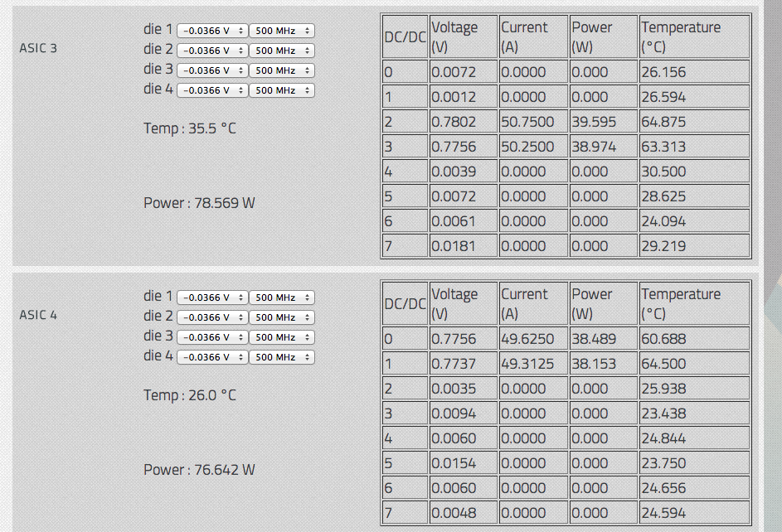Click the ASIC 3 label
Screen dimensions: 782x532
38,48
